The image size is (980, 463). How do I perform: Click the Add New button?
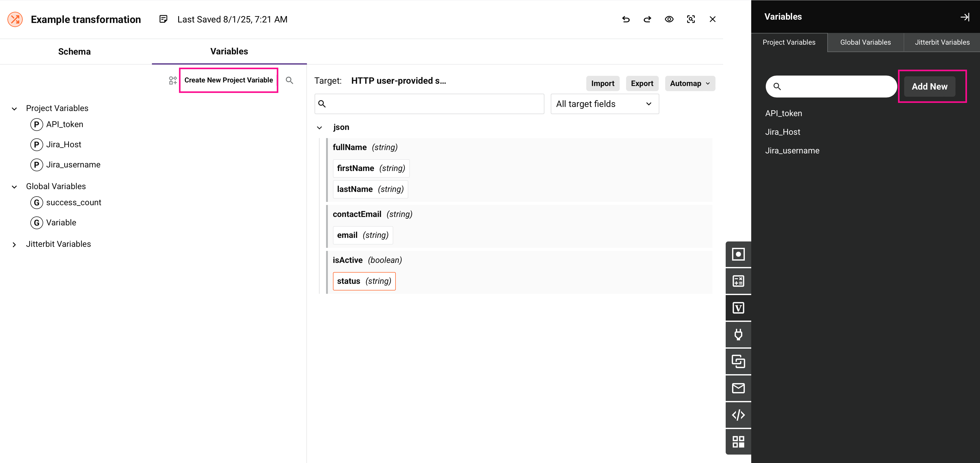929,87
